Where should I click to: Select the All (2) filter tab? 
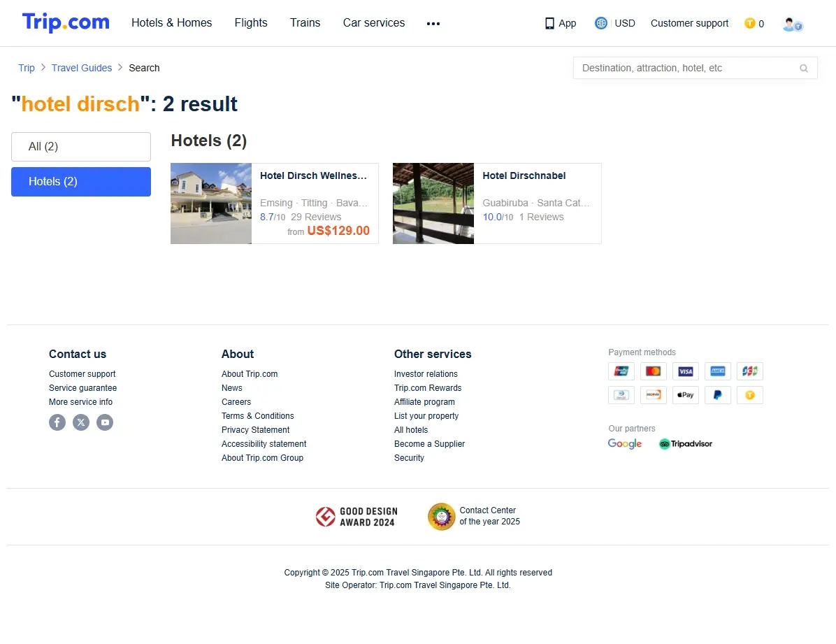81,147
